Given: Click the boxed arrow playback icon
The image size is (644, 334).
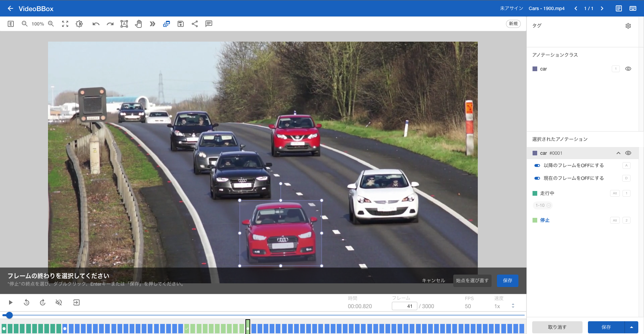Looking at the screenshot, I should click(77, 302).
